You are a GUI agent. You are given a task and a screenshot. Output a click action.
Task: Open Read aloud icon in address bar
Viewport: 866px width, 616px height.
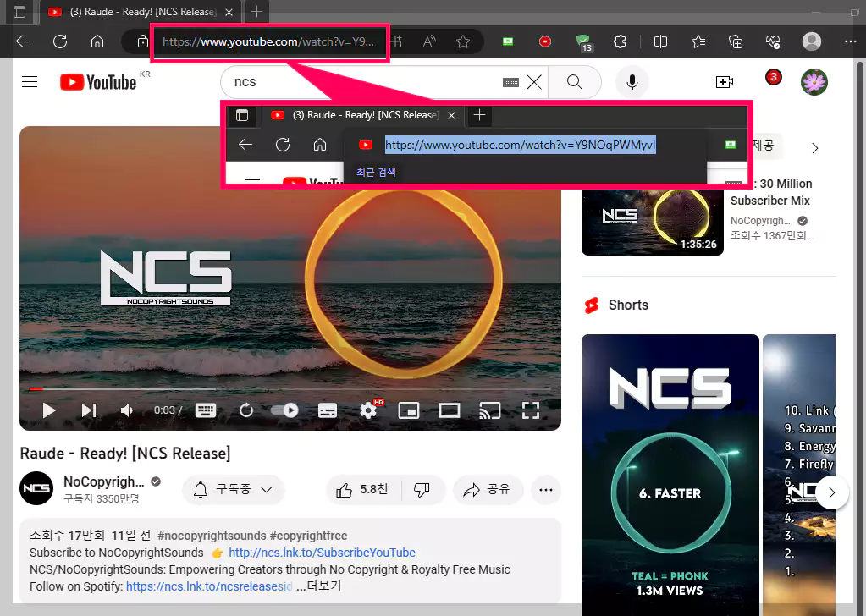(x=429, y=41)
